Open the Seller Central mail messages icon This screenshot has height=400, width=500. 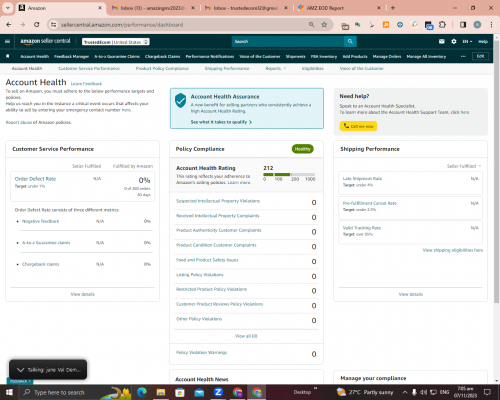click(x=442, y=41)
